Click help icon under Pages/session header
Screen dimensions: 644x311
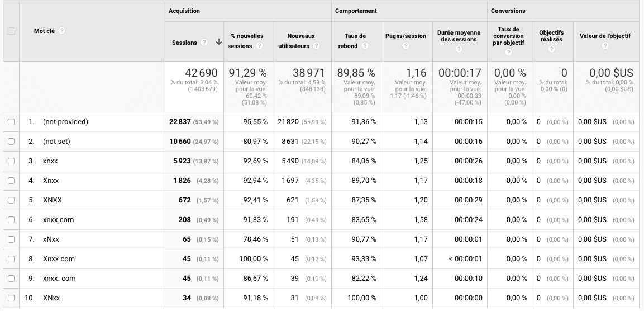click(x=406, y=46)
